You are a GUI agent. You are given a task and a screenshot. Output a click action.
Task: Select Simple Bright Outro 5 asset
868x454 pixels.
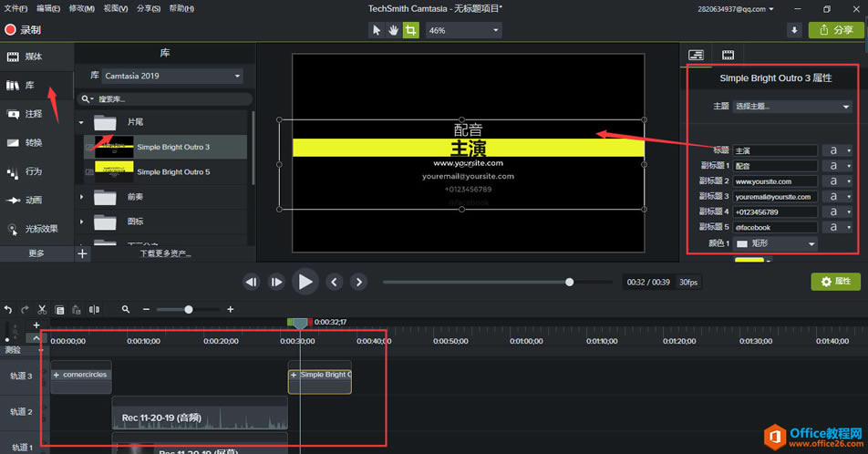point(165,172)
